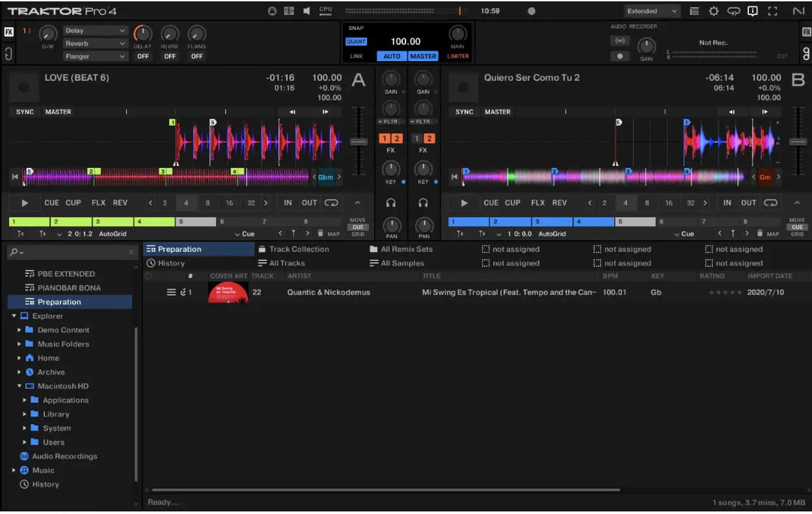This screenshot has width=812, height=514.
Task: Select loop size 8 on Deck A
Action: 208,203
